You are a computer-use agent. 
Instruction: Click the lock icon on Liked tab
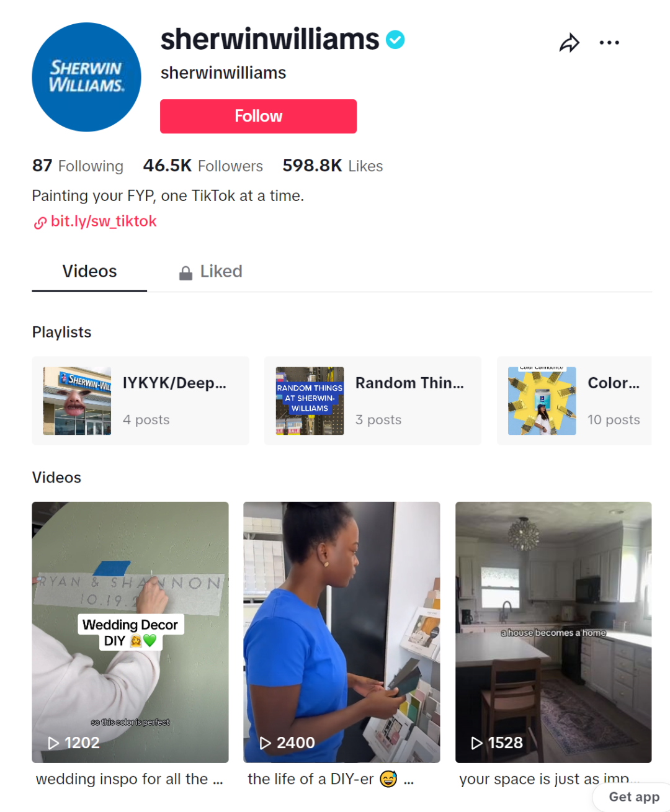pos(185,273)
